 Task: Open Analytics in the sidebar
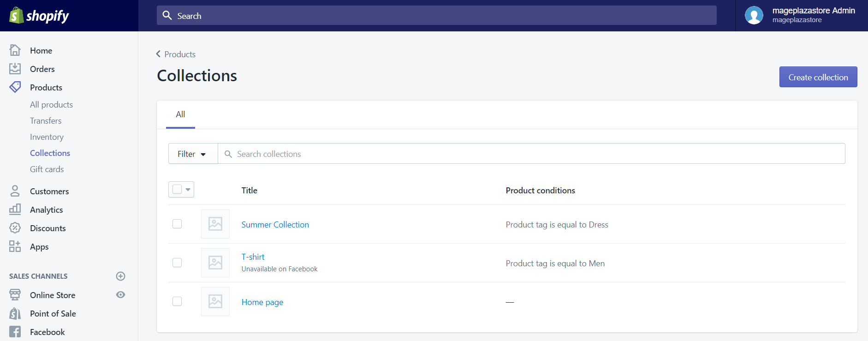click(x=46, y=209)
